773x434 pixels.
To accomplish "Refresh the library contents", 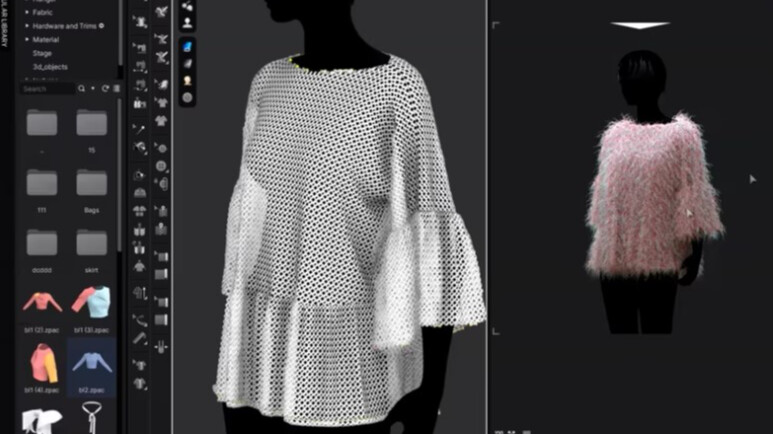I will coord(105,89).
